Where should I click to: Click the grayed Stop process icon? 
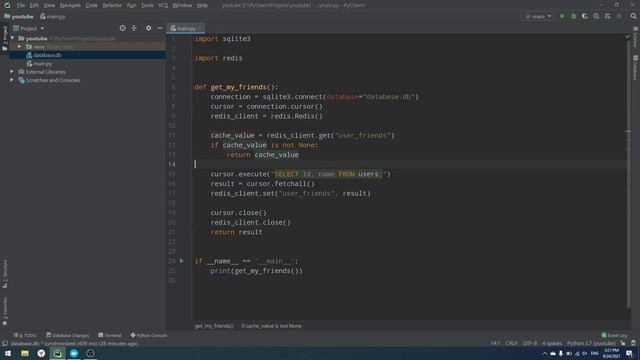[619, 16]
